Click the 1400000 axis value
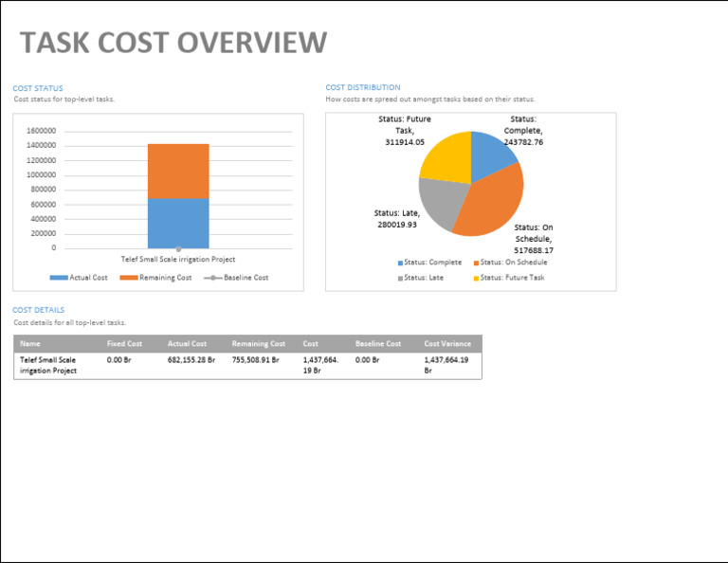This screenshot has width=728, height=563. pyautogui.click(x=42, y=145)
